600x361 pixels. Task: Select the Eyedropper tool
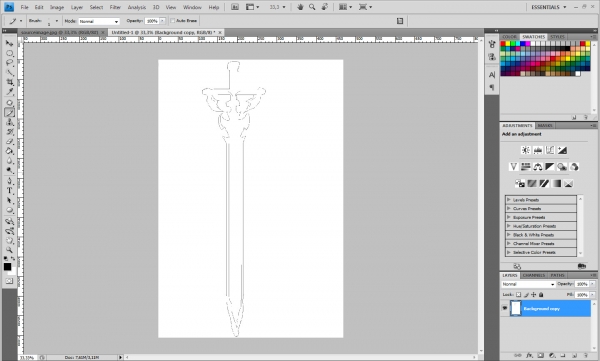[x=10, y=92]
